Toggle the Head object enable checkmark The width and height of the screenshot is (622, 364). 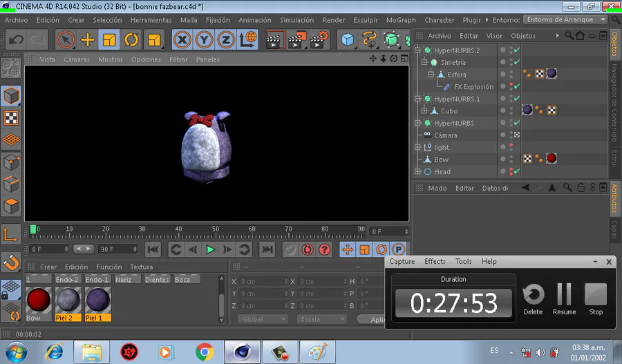coord(517,171)
